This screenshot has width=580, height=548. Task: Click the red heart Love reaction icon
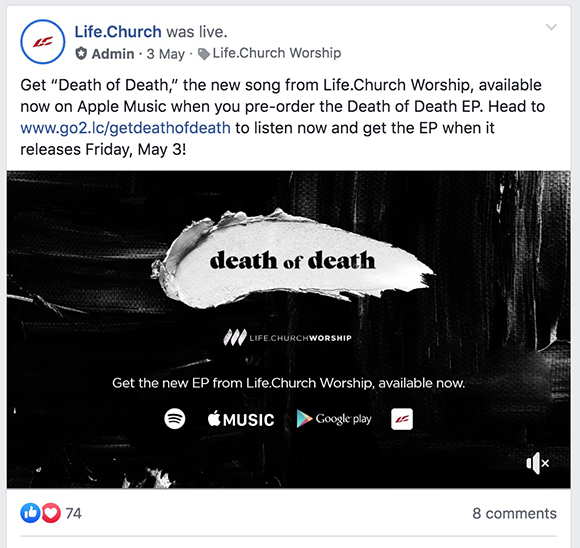51,513
